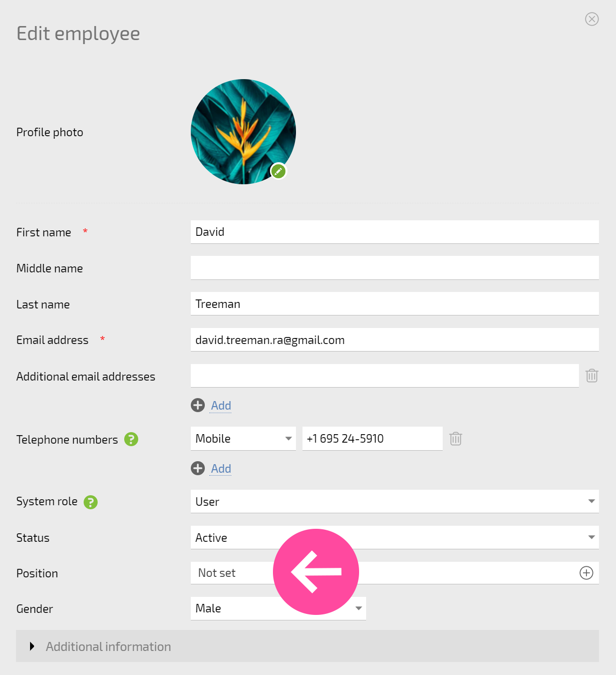Click the Add link under additional emails
616x675 pixels.
(221, 406)
